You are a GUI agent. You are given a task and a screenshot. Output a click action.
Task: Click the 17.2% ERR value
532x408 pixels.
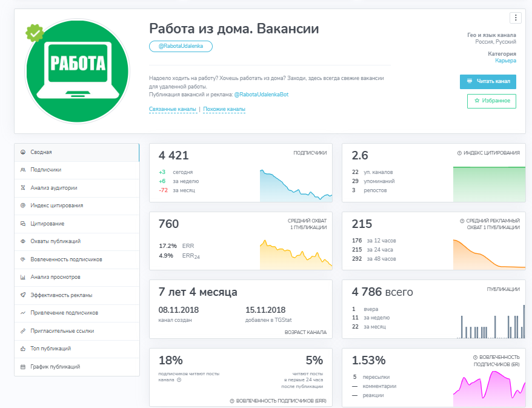(x=168, y=246)
